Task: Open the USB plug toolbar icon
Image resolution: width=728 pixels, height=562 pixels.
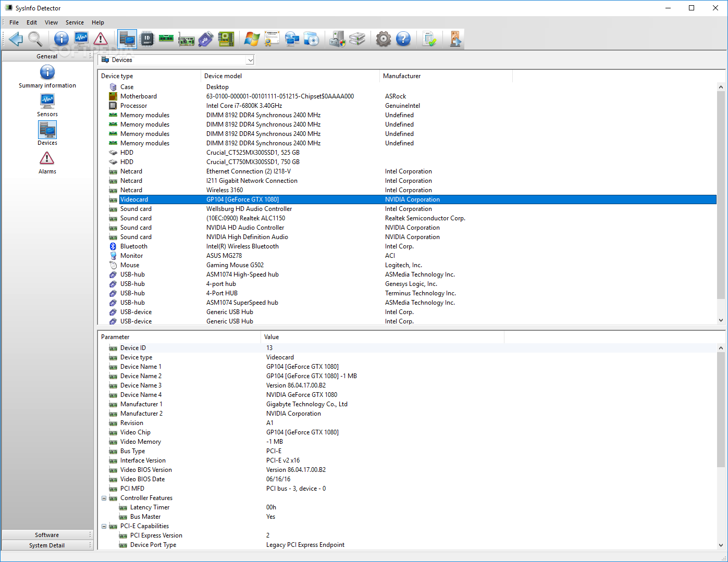Action: pos(206,39)
